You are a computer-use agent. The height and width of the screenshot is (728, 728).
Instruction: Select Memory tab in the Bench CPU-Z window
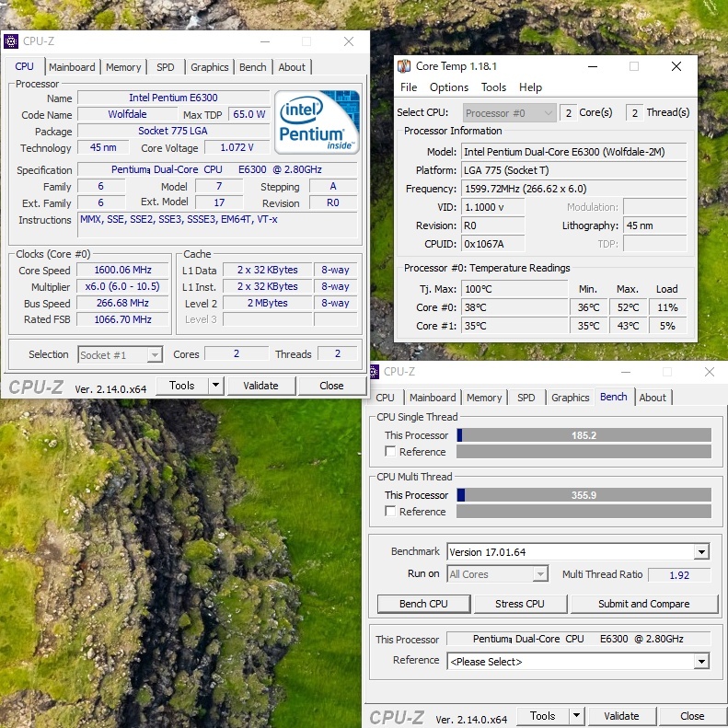(484, 398)
